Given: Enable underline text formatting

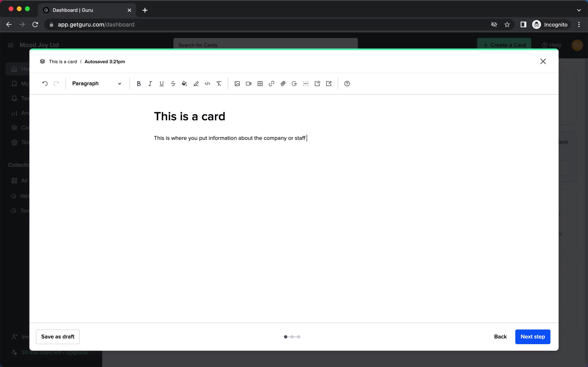Looking at the screenshot, I should [x=162, y=83].
